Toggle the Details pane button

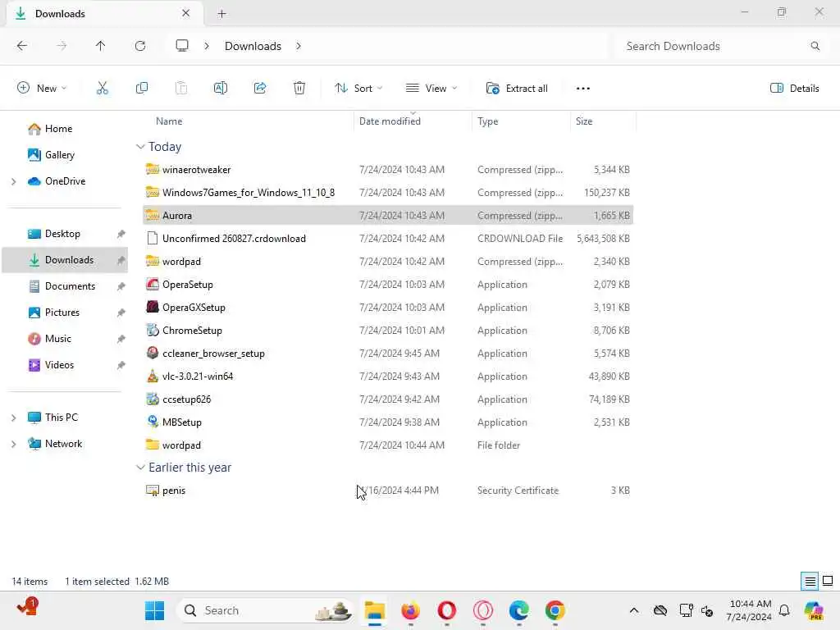(x=794, y=89)
